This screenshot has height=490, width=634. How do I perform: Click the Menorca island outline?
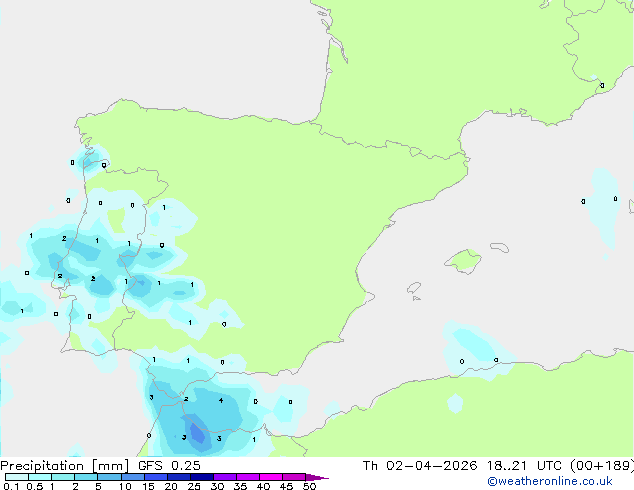pyautogui.click(x=499, y=247)
